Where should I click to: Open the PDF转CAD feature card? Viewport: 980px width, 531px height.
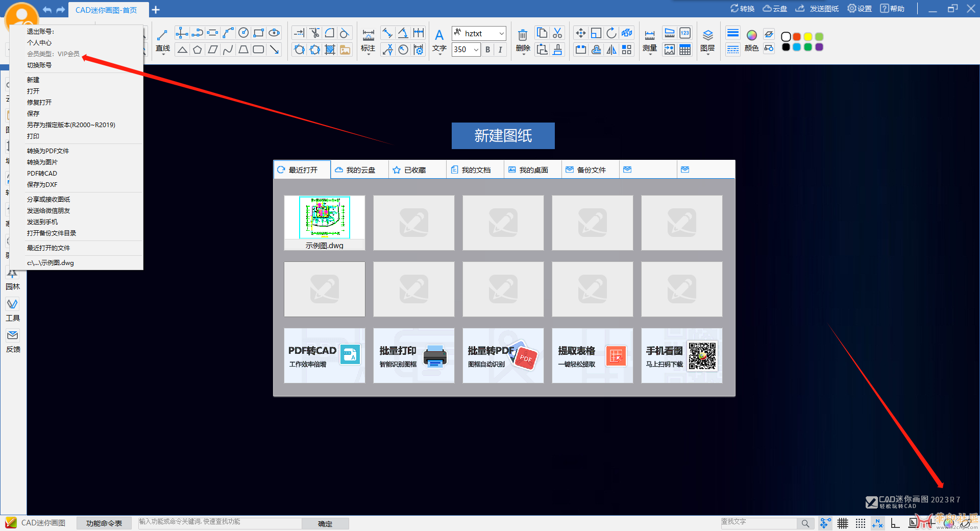tap(324, 356)
